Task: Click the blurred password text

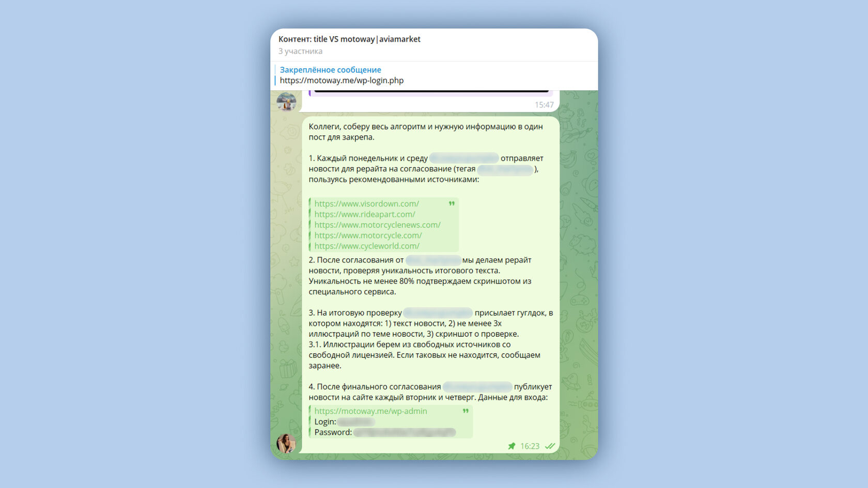Action: click(x=405, y=432)
